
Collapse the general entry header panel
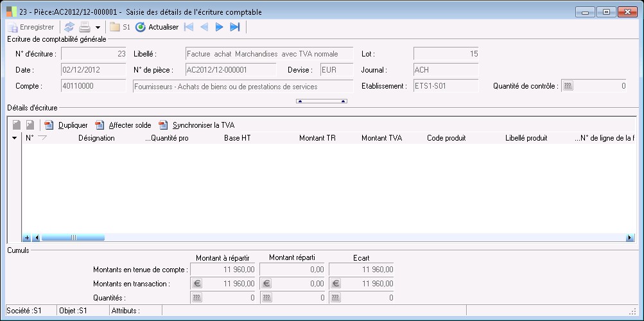coord(321,101)
